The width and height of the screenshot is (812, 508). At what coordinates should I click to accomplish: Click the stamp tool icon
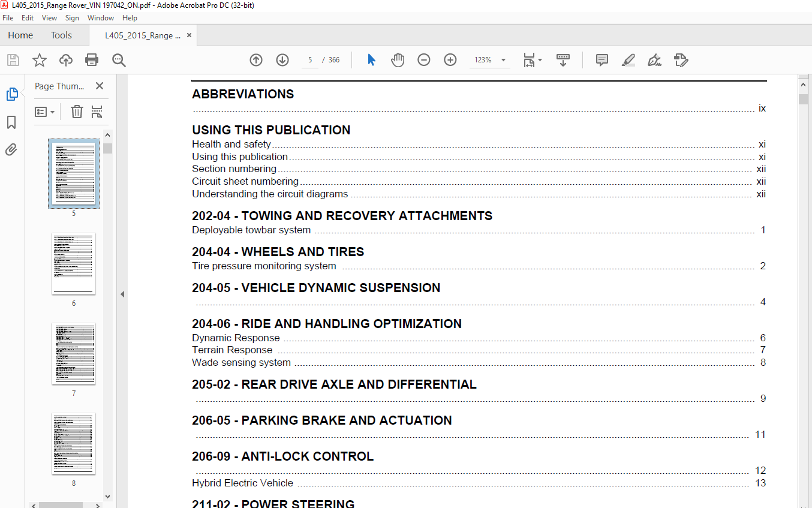point(681,60)
